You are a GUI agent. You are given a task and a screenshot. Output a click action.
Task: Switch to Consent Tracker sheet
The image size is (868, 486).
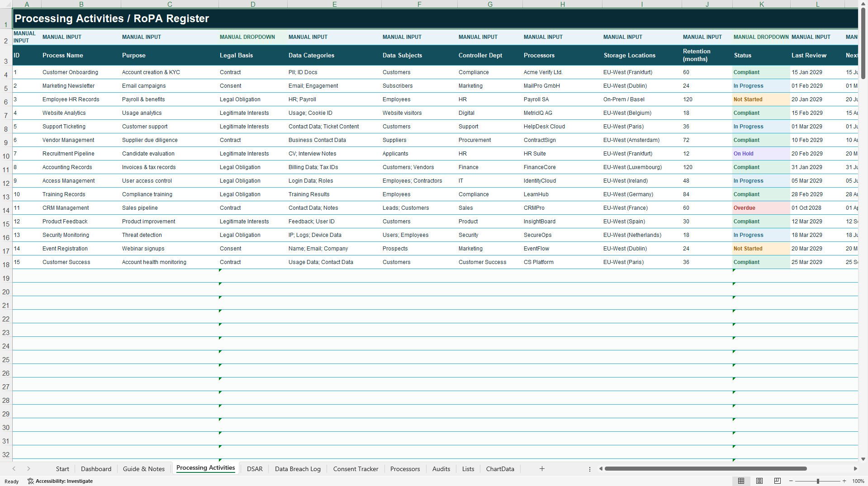click(x=356, y=469)
